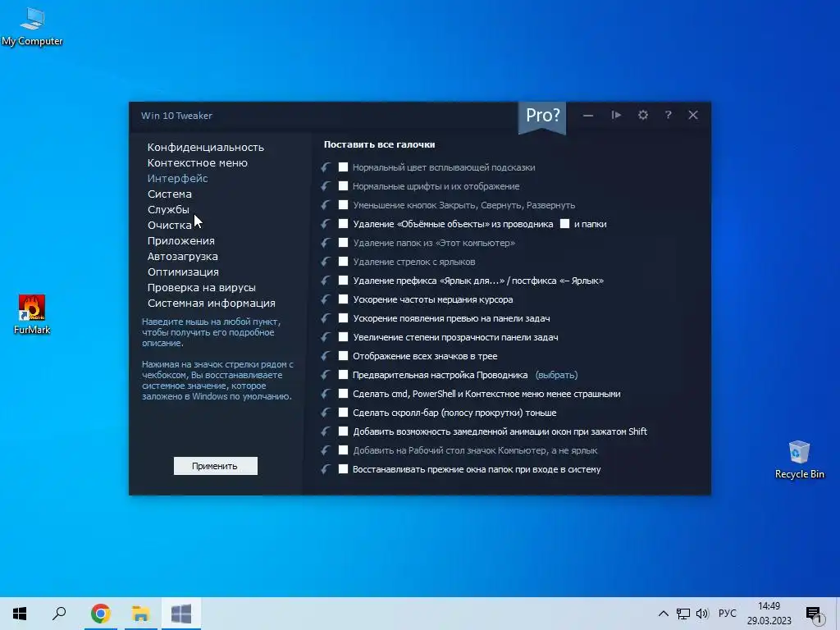Restore arrow for Добавить на Рабочий стол значок Компьютер

point(325,450)
